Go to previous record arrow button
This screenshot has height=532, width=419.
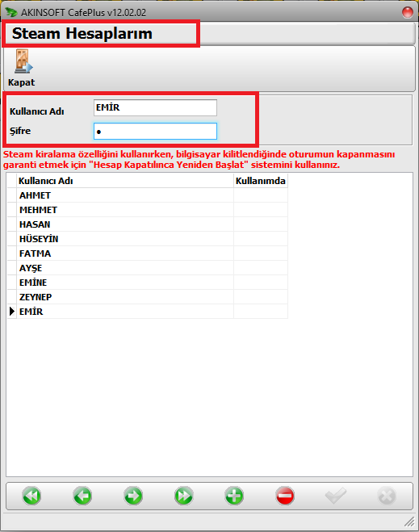point(82,496)
